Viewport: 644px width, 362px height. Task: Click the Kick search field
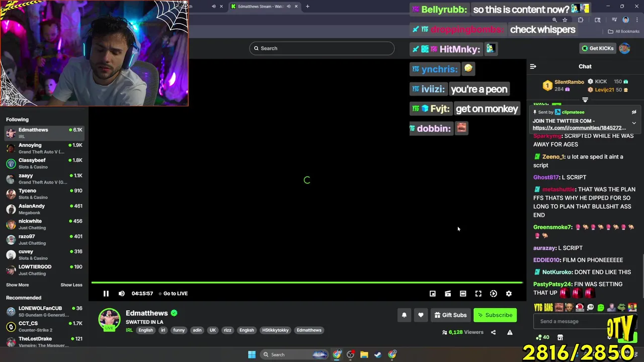322,48
